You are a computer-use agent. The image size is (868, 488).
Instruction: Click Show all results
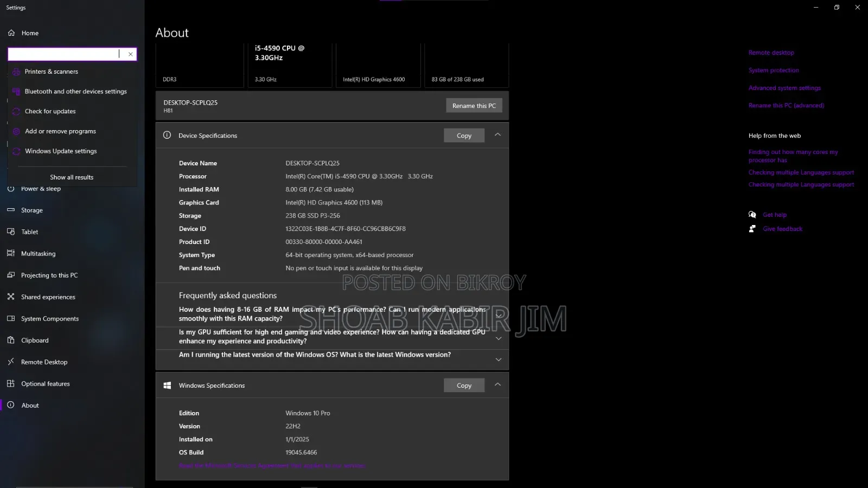pos(72,177)
